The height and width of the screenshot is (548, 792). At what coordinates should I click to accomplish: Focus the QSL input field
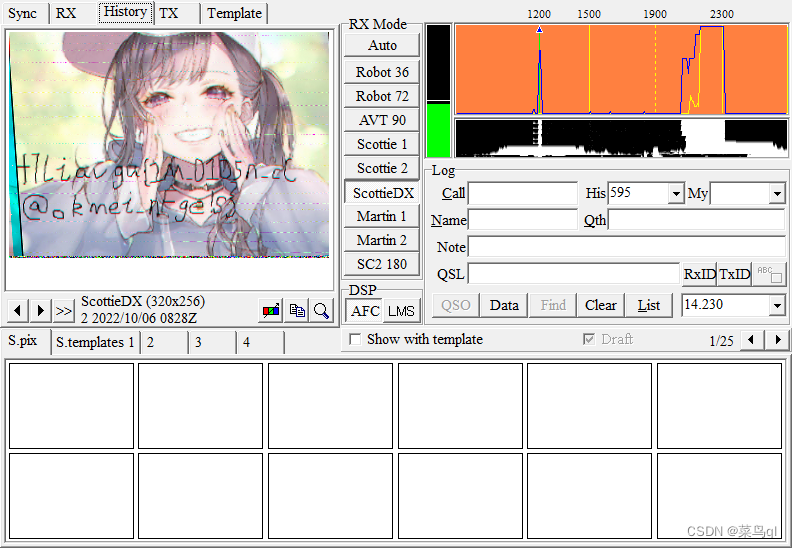pos(574,274)
